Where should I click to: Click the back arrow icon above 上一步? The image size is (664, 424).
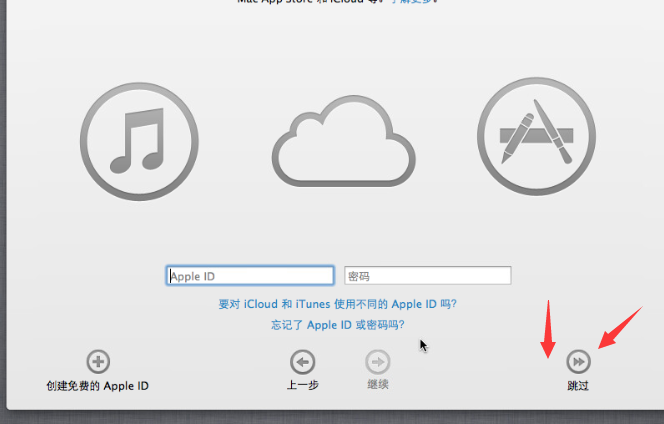pyautogui.click(x=302, y=362)
